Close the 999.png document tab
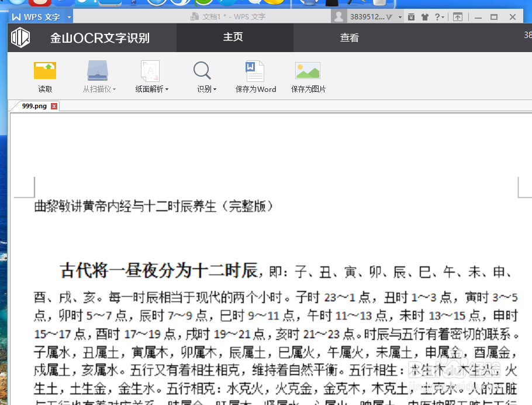 pyautogui.click(x=54, y=106)
